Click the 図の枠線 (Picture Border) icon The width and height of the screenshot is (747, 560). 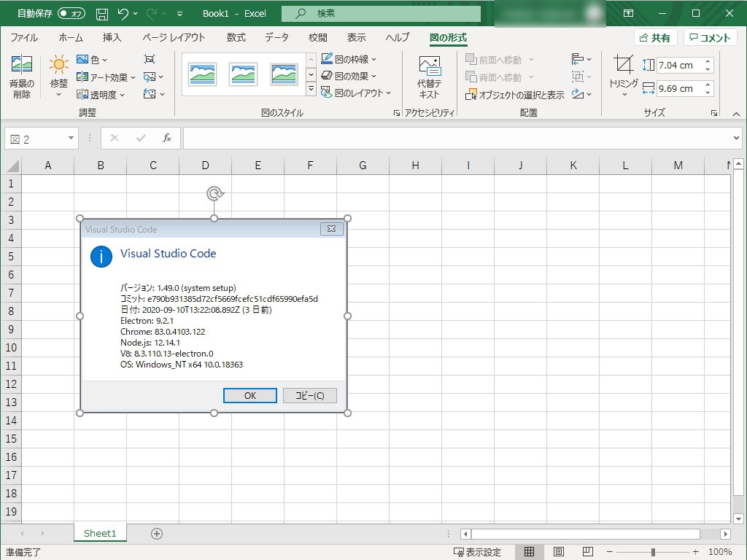coord(349,59)
